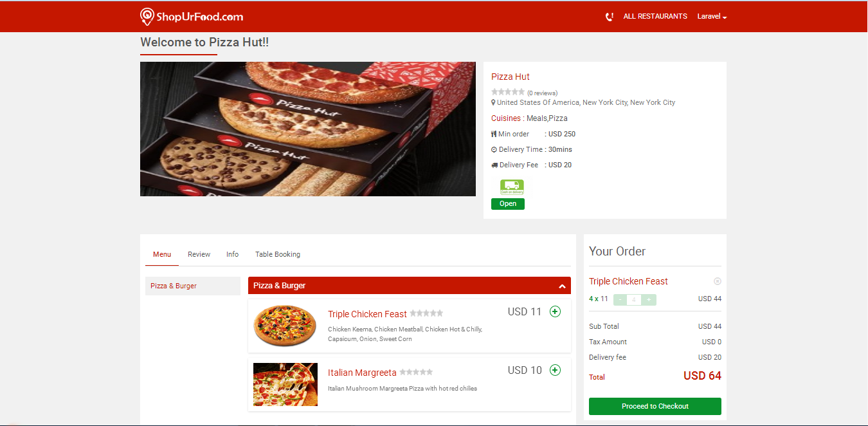868x426 pixels.
Task: Click the cash on delivery icon
Action: 512,187
